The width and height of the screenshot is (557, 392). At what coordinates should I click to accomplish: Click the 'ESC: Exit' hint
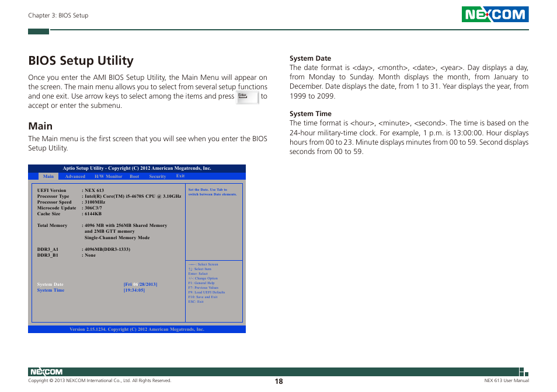(x=196, y=302)
